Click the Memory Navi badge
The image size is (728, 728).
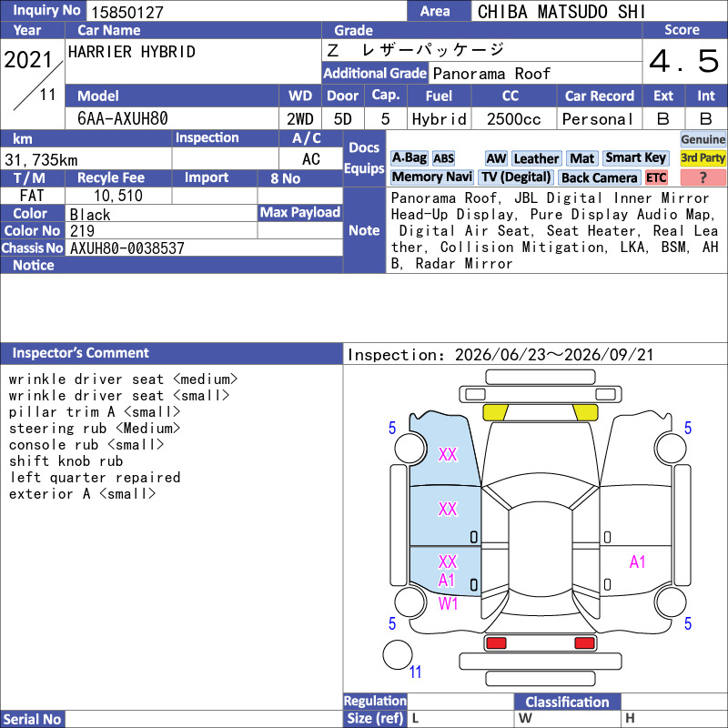pyautogui.click(x=431, y=177)
